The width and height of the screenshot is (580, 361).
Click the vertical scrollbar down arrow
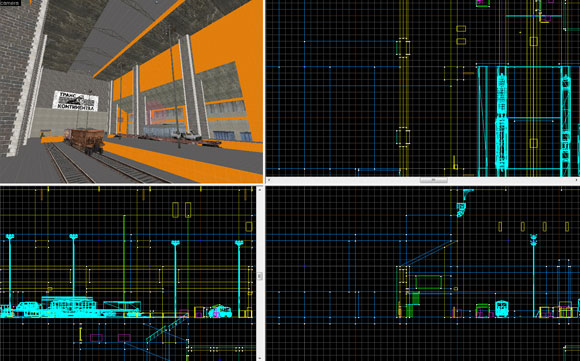coord(260,358)
